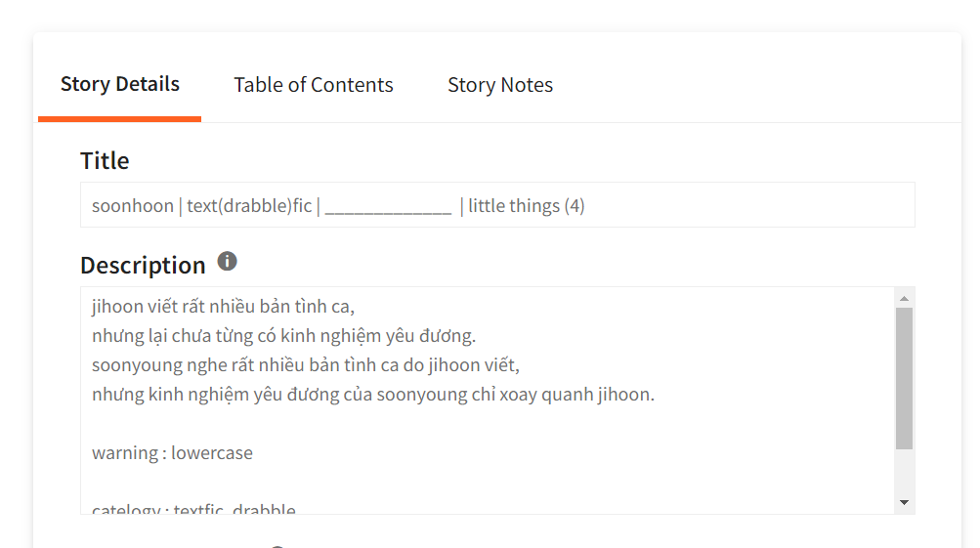Place cursor on "warning : lowercase" line
Viewport: 980px width, 548px height.
(172, 453)
